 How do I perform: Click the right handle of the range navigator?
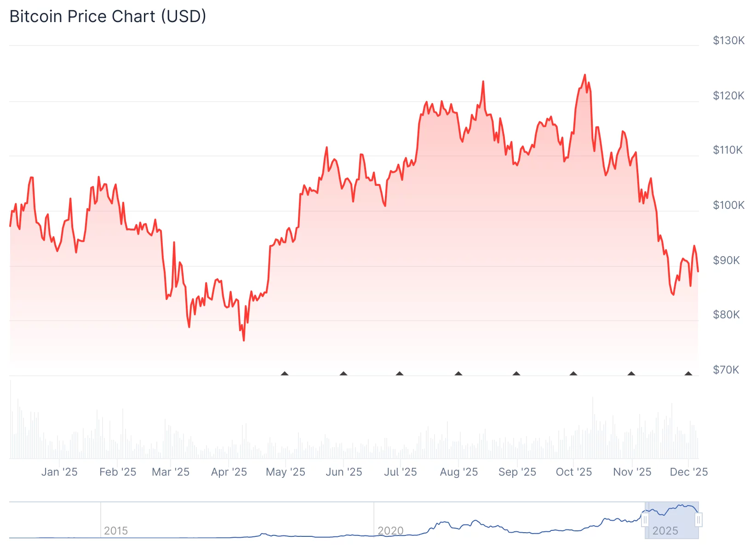[x=699, y=520]
